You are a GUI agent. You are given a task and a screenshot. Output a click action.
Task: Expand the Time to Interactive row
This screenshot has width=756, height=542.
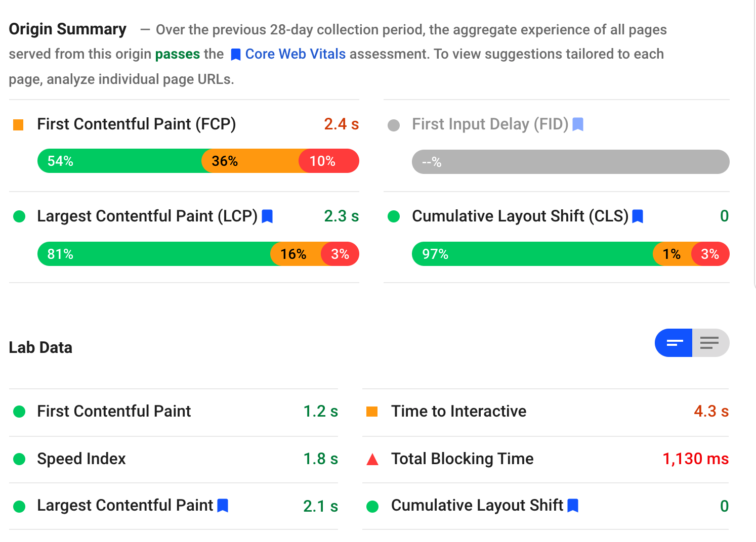458,412
